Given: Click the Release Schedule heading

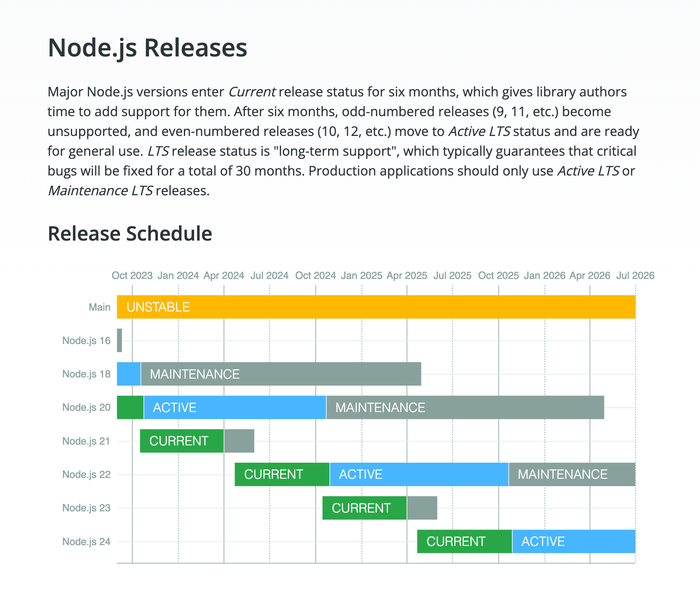Looking at the screenshot, I should pos(130,234).
